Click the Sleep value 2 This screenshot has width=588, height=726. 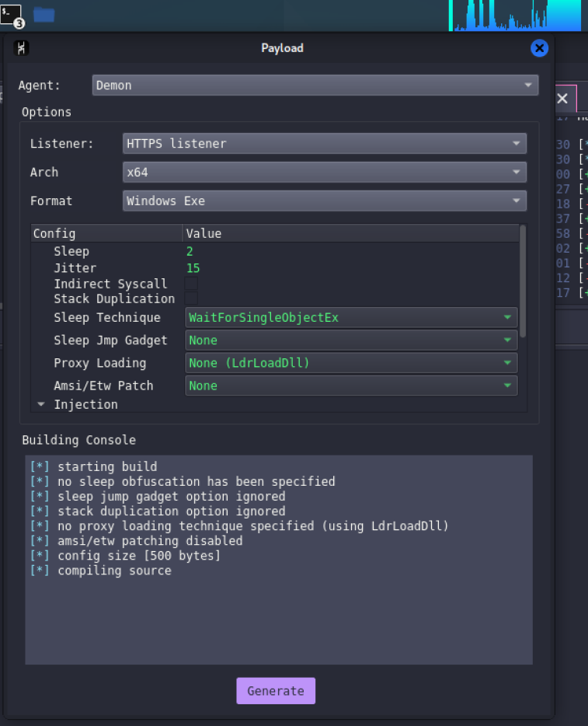coord(190,251)
